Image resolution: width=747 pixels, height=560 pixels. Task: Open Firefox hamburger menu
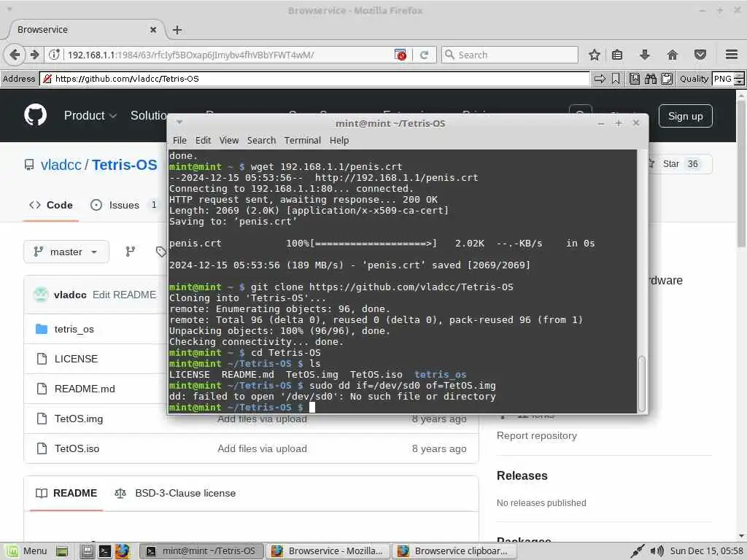pos(732,55)
